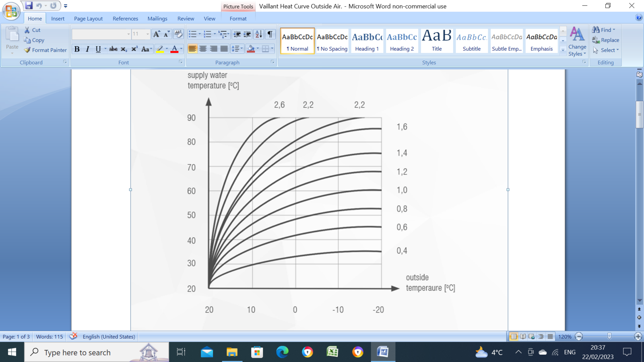Expand the Styles gallery more arrow
The width and height of the screenshot is (644, 362).
click(563, 50)
